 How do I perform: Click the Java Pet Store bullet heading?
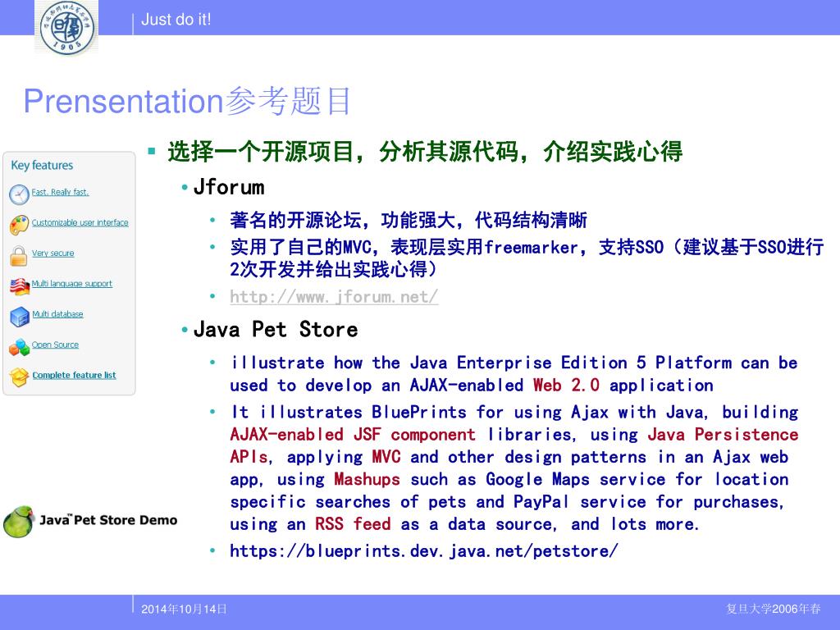276,330
